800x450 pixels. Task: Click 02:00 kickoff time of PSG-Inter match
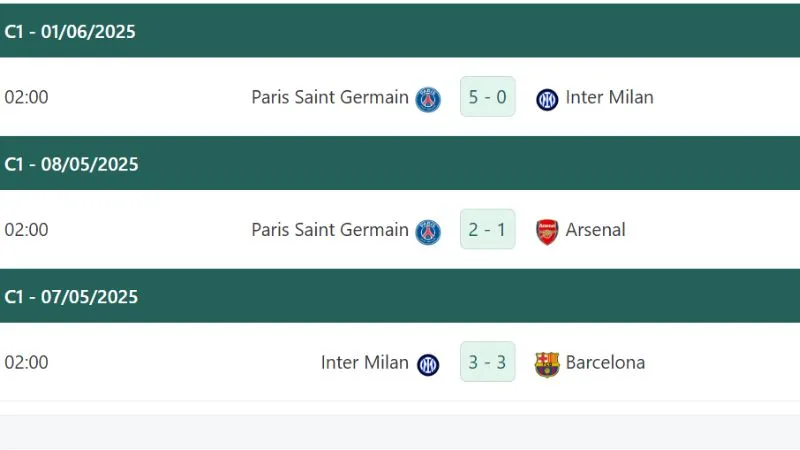(27, 97)
